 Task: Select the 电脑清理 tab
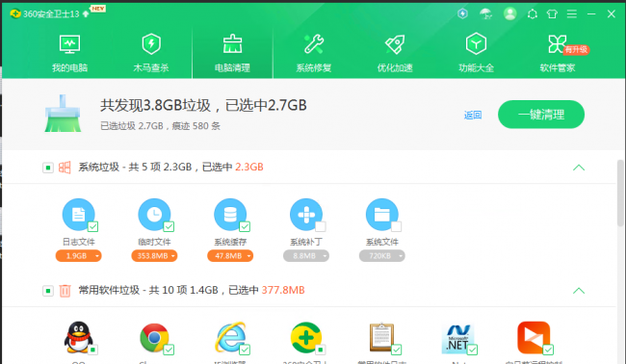[232, 53]
